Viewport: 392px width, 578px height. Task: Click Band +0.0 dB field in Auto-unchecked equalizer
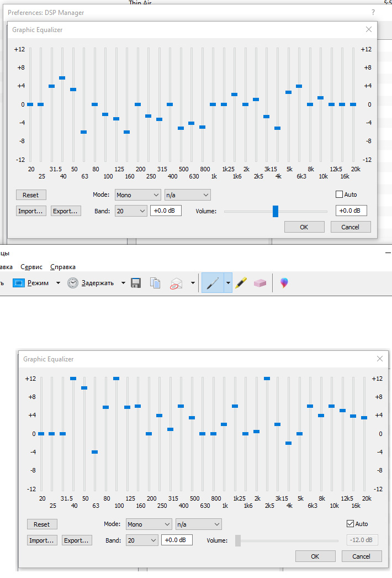(x=166, y=211)
